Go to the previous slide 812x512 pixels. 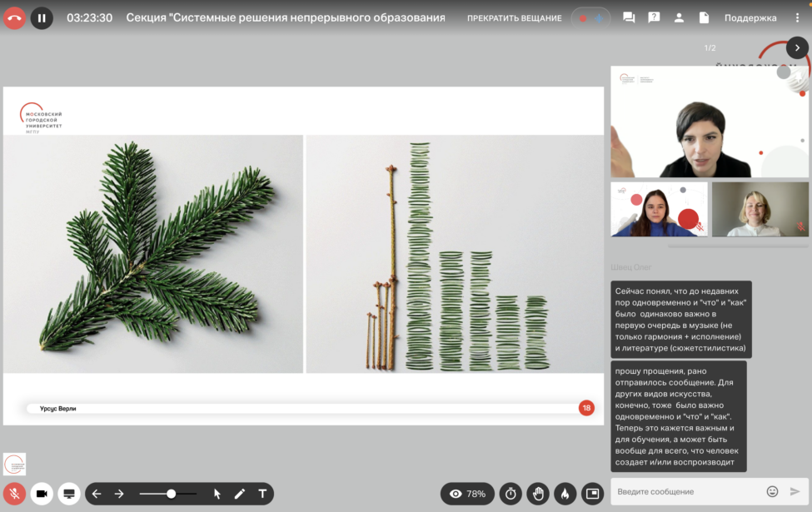pos(97,494)
